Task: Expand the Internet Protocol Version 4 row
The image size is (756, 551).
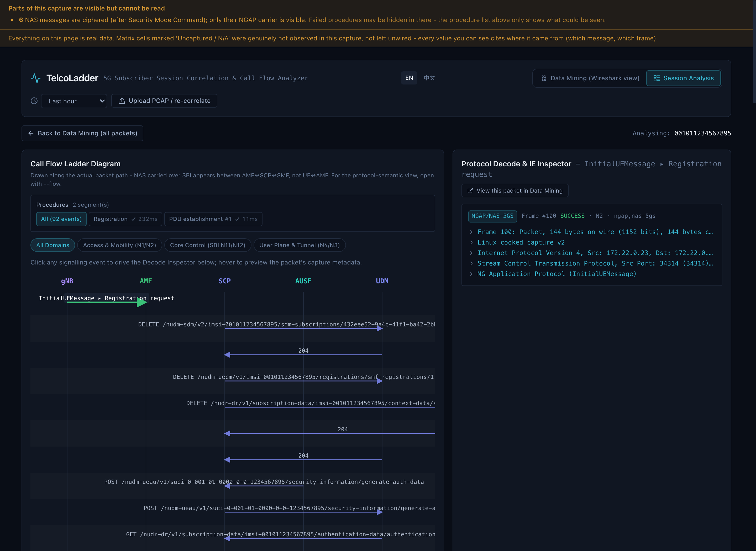Action: click(x=591, y=253)
